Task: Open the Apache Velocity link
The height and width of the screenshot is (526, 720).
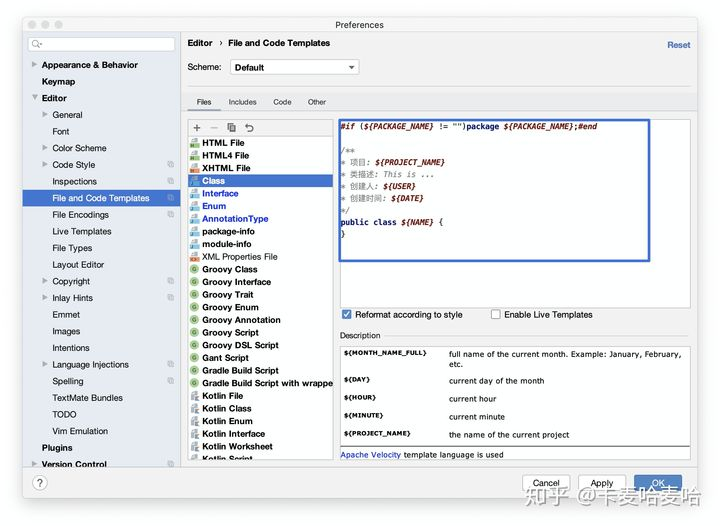Action: pyautogui.click(x=370, y=455)
